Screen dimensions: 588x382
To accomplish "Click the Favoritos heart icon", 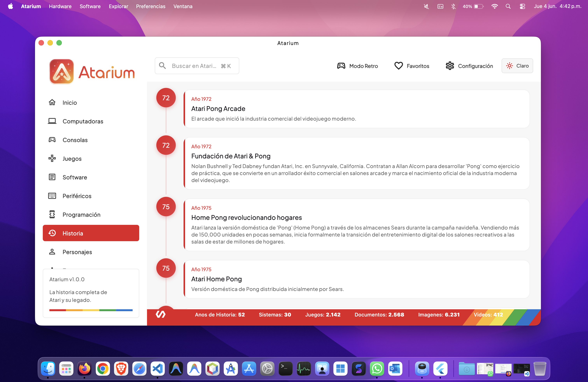I will [398, 66].
